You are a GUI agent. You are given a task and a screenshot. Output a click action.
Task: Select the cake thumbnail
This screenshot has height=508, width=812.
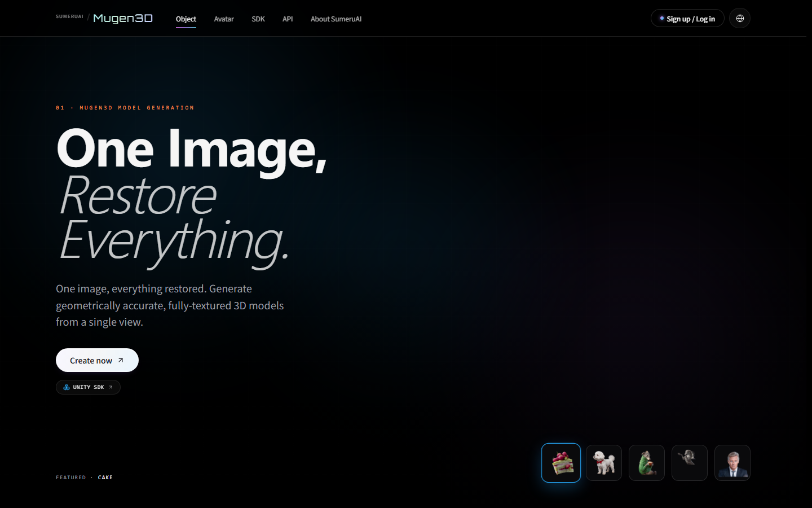pos(561,463)
